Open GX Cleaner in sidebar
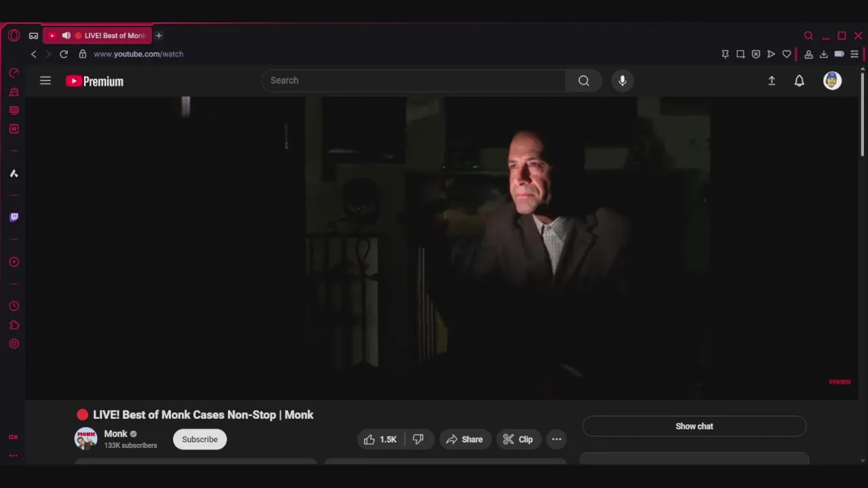The height and width of the screenshot is (488, 868). pos(14,91)
